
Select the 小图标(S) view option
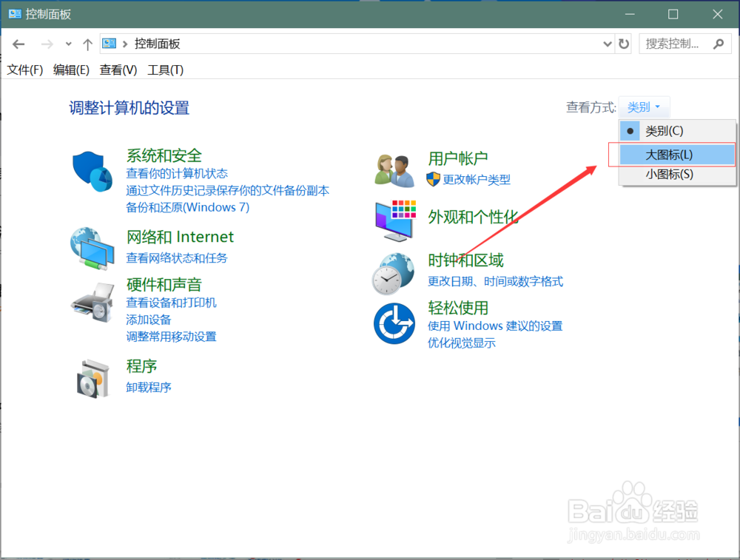click(x=677, y=175)
